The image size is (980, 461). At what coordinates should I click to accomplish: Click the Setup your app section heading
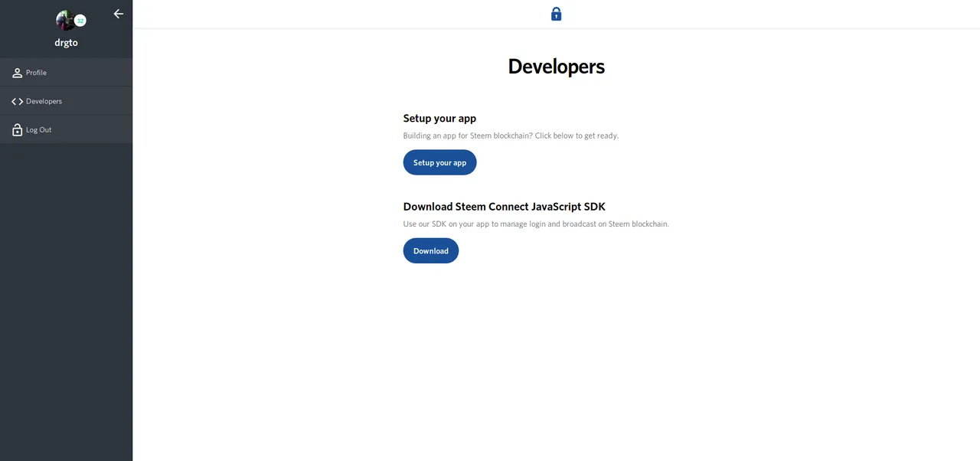(439, 118)
